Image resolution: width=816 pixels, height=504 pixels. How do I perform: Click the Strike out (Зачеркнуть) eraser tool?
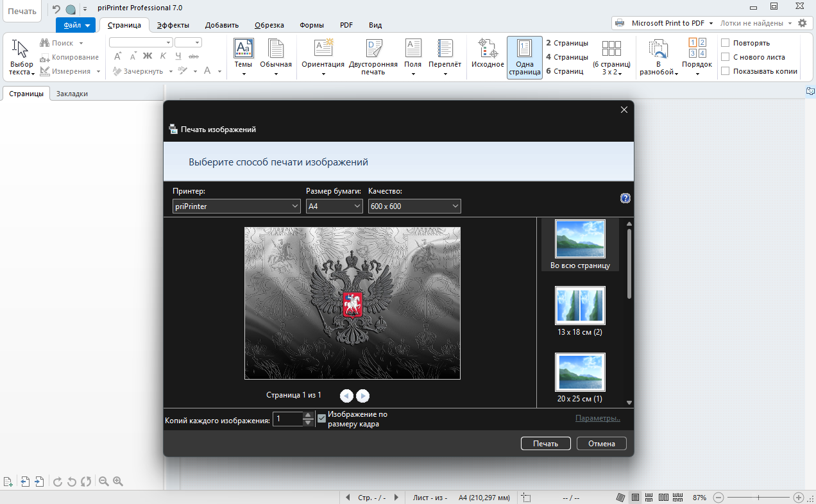pos(142,71)
